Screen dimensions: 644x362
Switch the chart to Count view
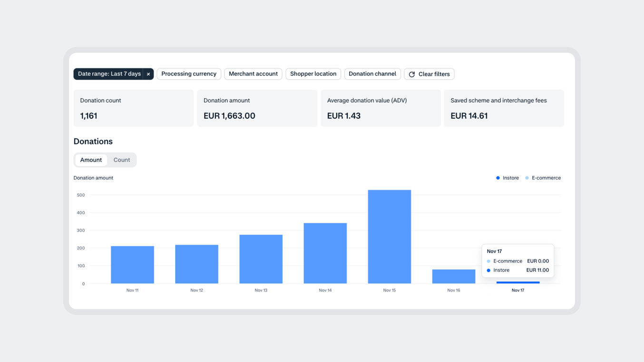coord(122,160)
